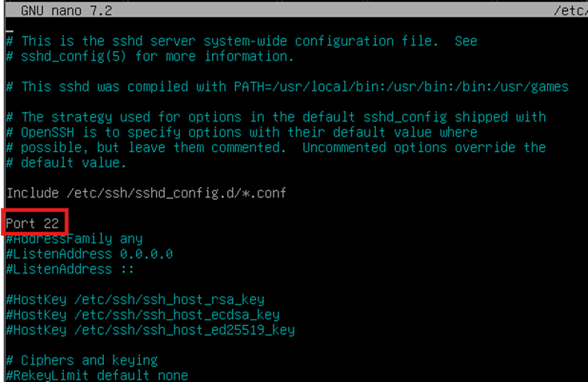This screenshot has height=382, width=588.
Task: Select the ssh_host_ecdsa_key HostKey line
Action: 142,315
